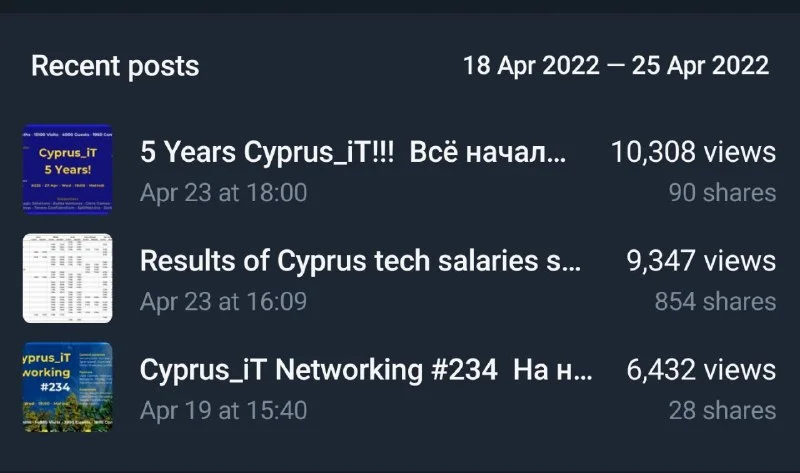
Task: Click the truncated Russian text 'Всё начал...'
Action: pyautogui.click(x=489, y=152)
